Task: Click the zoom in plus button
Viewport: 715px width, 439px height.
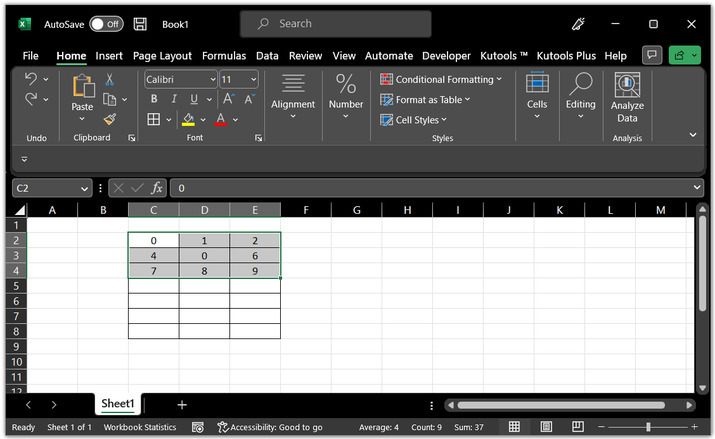Action: tap(694, 427)
